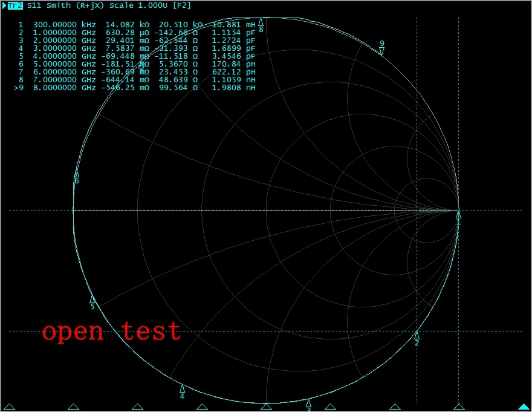The width and height of the screenshot is (532, 412).
Task: Click the -69.448 mΩ resistance value
Action: [x=125, y=56]
